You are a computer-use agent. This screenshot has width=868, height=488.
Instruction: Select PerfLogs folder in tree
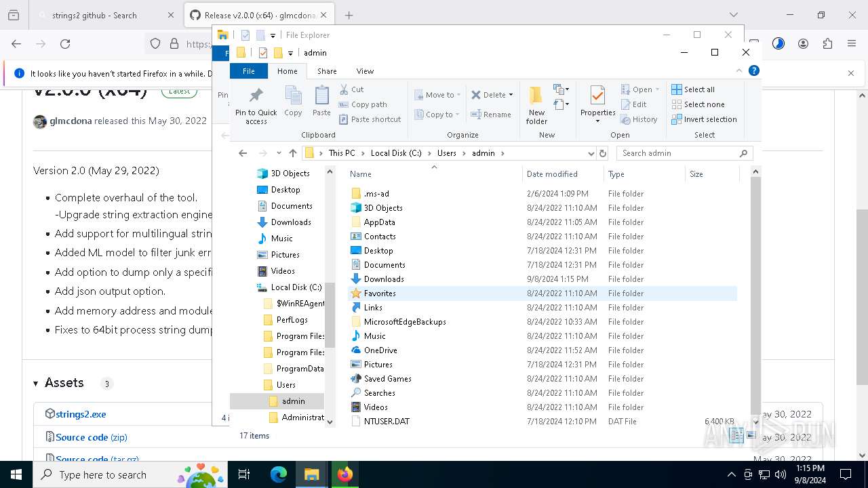click(292, 320)
